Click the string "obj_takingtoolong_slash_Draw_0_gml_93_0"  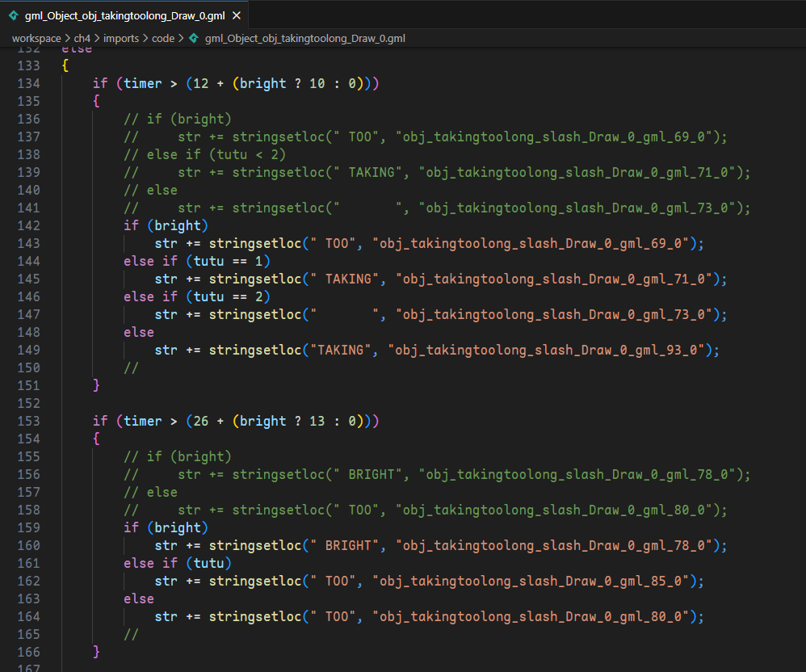(x=547, y=351)
